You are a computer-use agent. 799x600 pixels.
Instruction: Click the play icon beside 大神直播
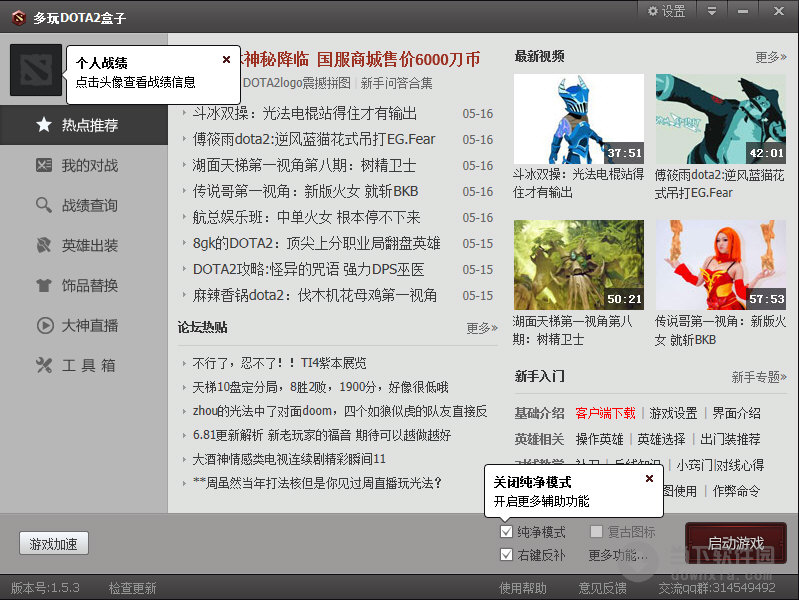45,325
